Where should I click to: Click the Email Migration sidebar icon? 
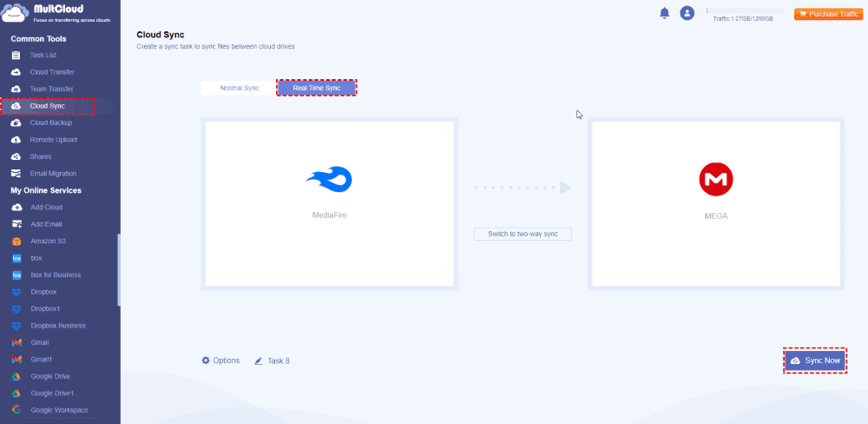coord(16,174)
